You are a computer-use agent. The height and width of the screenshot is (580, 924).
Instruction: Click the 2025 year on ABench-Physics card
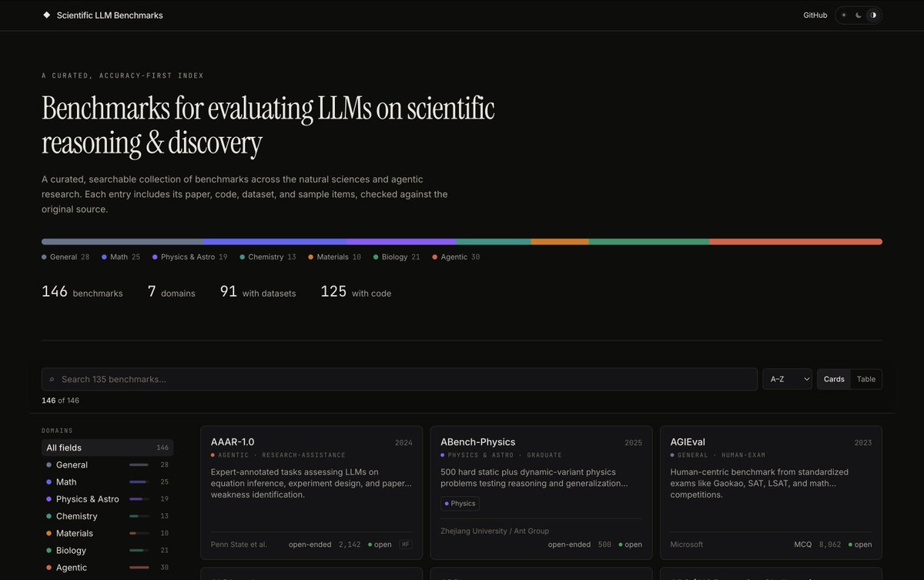coord(633,443)
